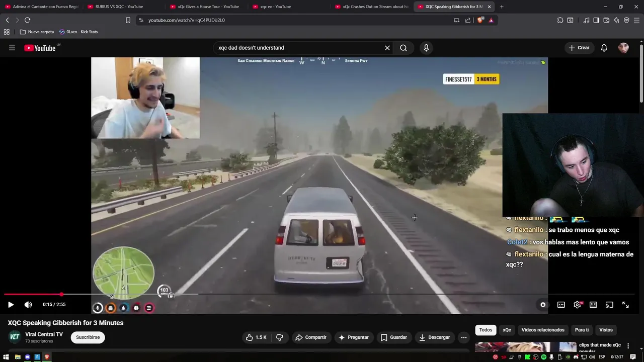The image size is (644, 362).
Task: Open Brave Shields lion icon
Action: pos(480,20)
